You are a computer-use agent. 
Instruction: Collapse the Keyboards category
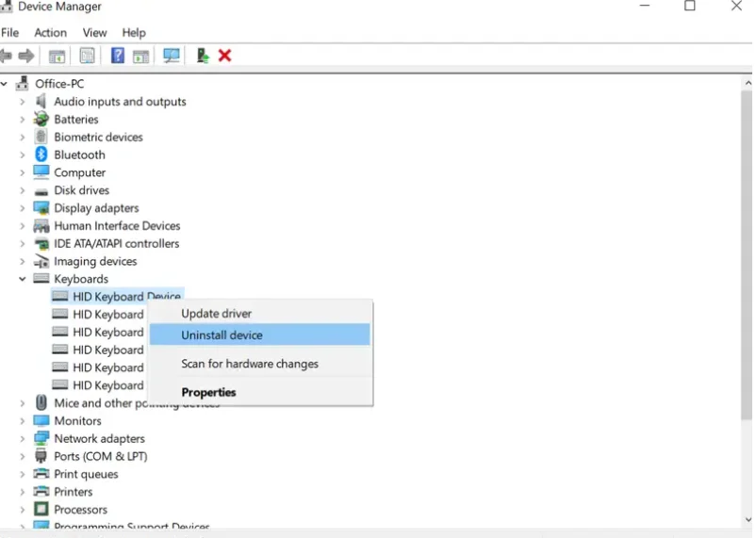(x=23, y=279)
